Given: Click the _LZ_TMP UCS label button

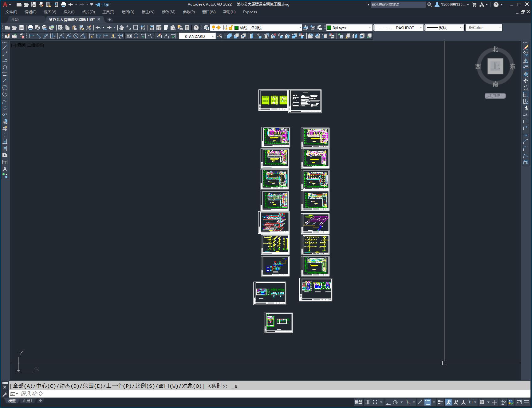Looking at the screenshot, I should pos(495,96).
